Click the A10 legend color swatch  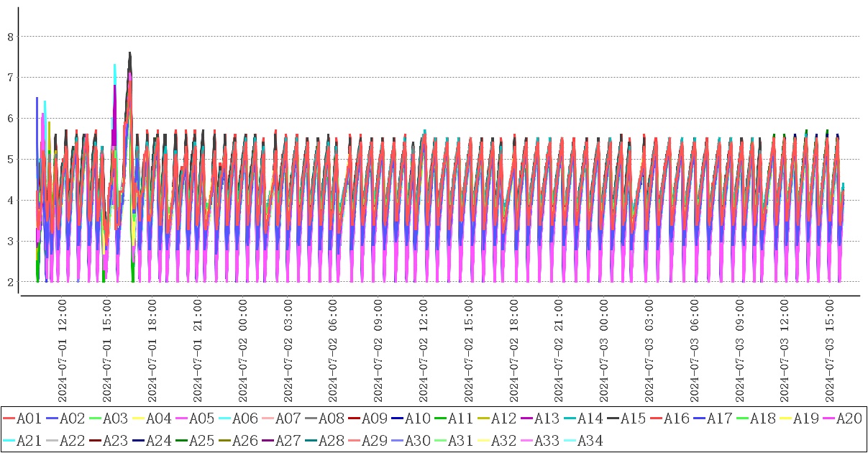(397, 418)
